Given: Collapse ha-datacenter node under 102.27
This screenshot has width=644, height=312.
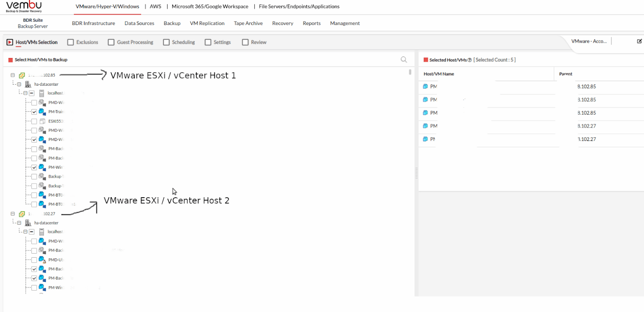Looking at the screenshot, I should click(x=19, y=223).
